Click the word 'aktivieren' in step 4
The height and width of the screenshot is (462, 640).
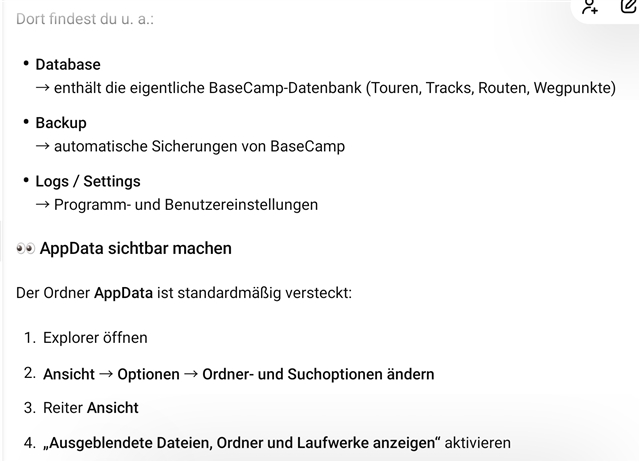pyautogui.click(x=478, y=442)
